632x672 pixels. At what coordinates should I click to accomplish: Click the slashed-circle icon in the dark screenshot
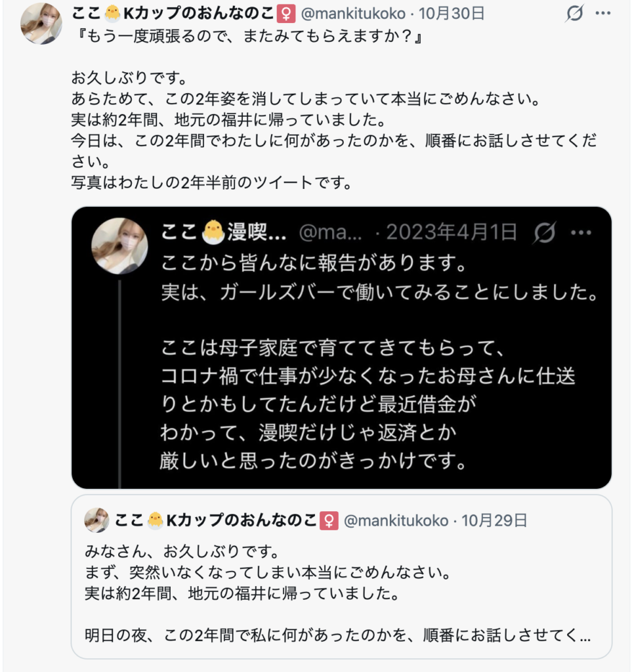(545, 232)
